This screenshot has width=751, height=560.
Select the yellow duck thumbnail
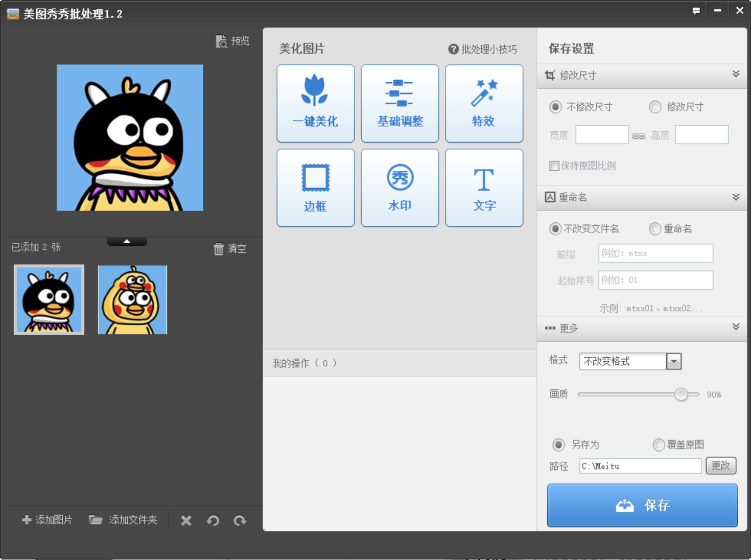(132, 300)
